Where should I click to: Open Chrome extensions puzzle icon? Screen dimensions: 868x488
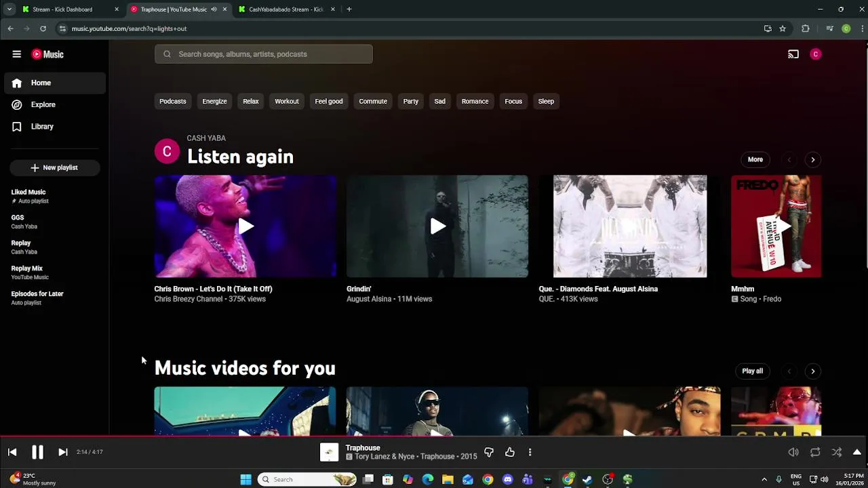pyautogui.click(x=806, y=28)
